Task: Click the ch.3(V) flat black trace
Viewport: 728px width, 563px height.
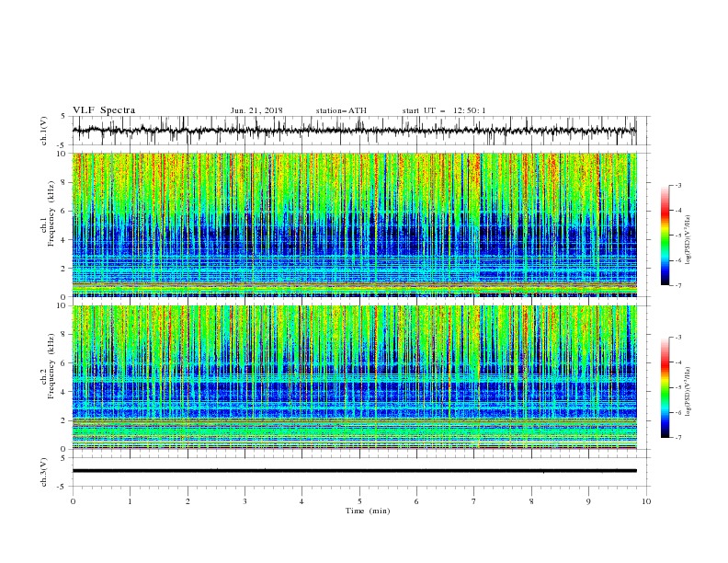Action: (x=354, y=471)
